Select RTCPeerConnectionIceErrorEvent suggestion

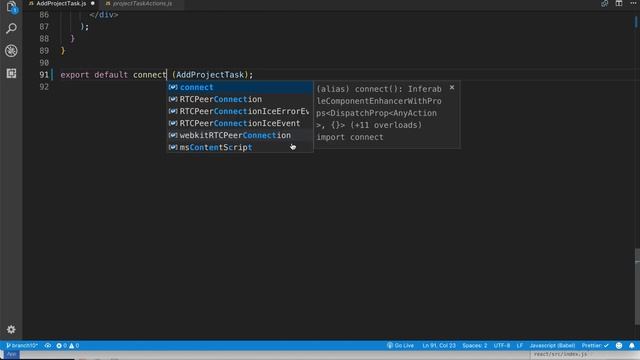240,111
